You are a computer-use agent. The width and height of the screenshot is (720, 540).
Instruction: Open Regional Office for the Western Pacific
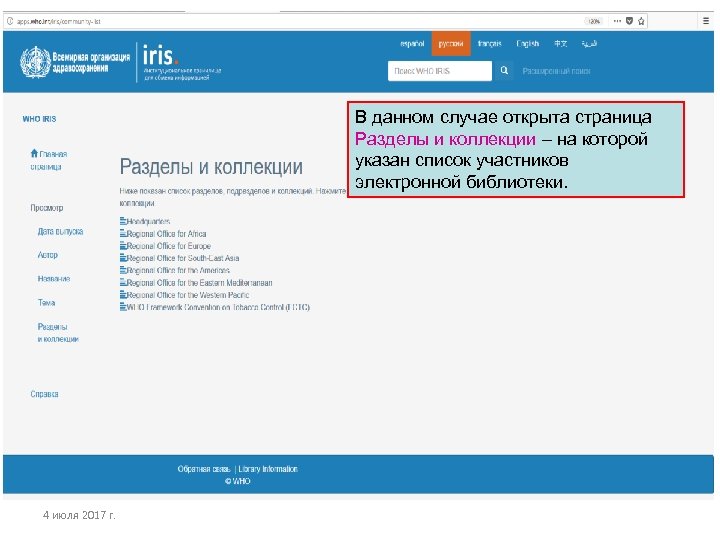click(188, 295)
